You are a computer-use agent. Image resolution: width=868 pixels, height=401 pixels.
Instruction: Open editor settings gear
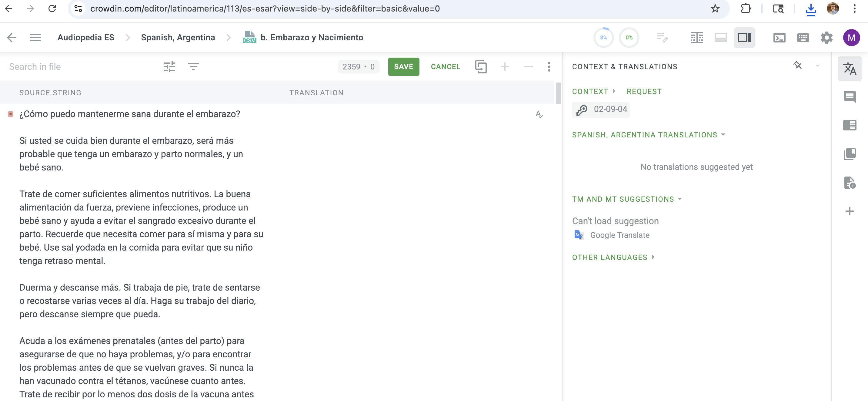pos(826,37)
